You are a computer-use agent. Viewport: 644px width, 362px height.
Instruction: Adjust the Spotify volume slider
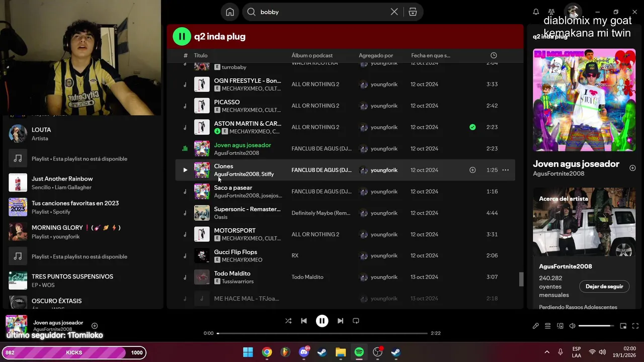click(x=596, y=326)
